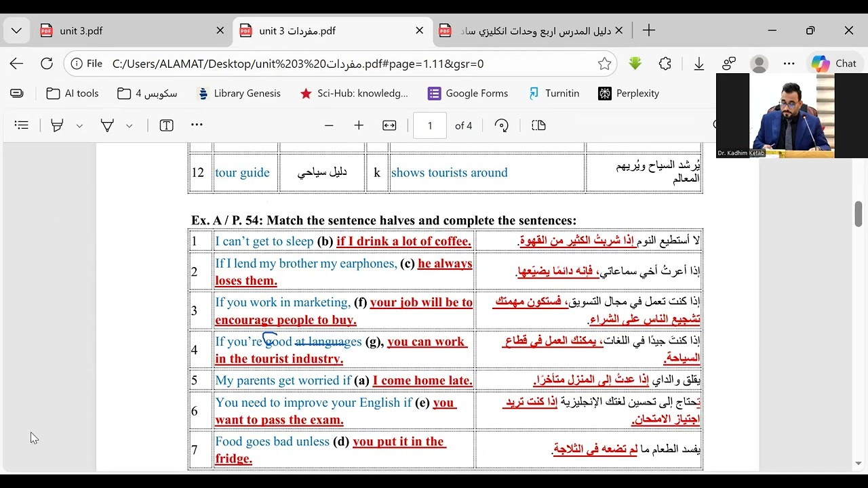This screenshot has width=868, height=488.
Task: Click 'shows tourists around' cell text
Action: tap(449, 173)
